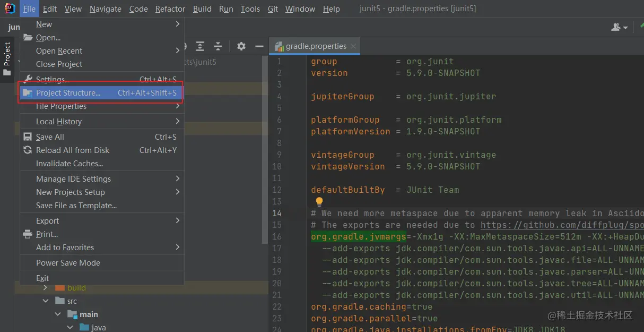
Task: Select the src folder in tree
Action: click(x=72, y=301)
